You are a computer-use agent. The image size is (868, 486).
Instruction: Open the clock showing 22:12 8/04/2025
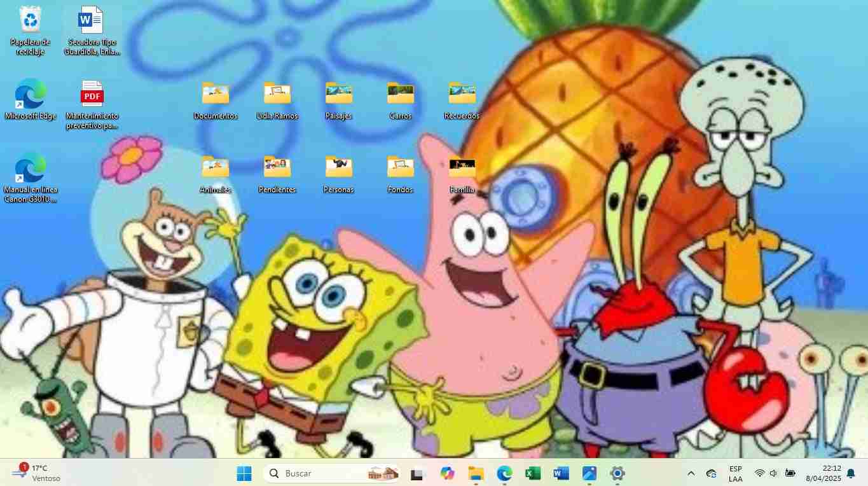(823, 473)
